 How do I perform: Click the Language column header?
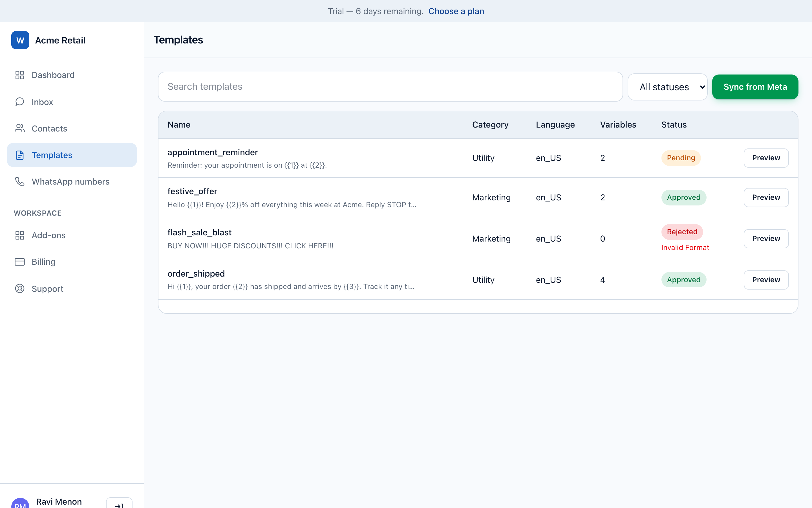click(555, 125)
